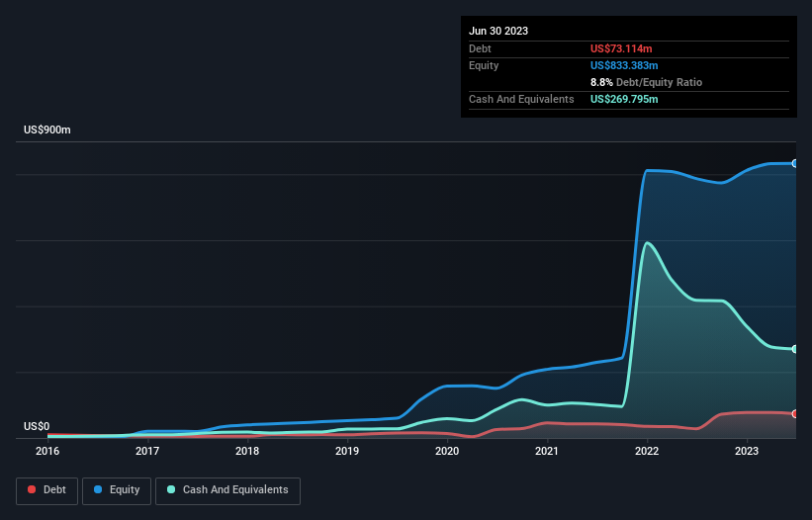
Task: Toggle the Debt series legend button
Action: coord(46,490)
